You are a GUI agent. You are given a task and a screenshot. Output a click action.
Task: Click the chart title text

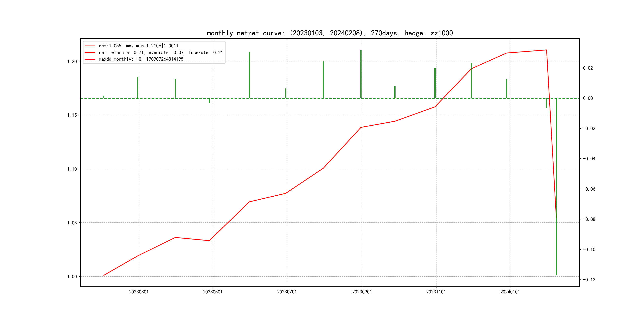330,33
